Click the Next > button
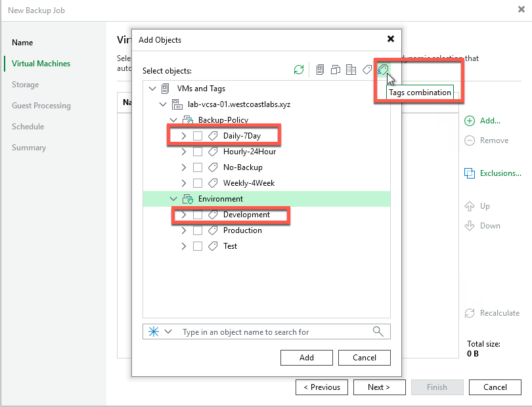Image resolution: width=532 pixels, height=407 pixels. coord(379,387)
